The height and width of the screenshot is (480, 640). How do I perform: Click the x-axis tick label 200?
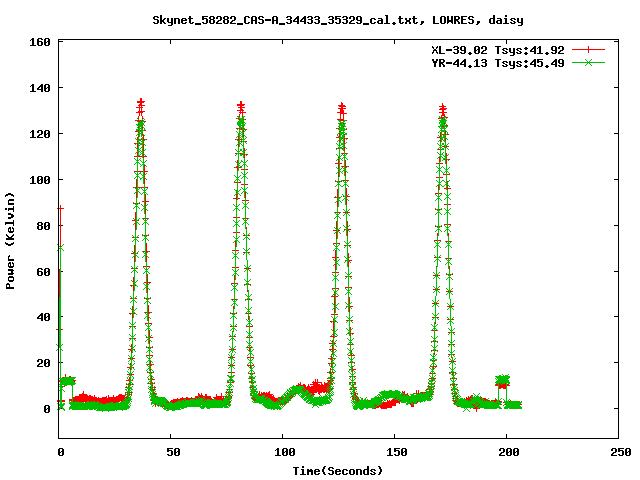pos(509,452)
